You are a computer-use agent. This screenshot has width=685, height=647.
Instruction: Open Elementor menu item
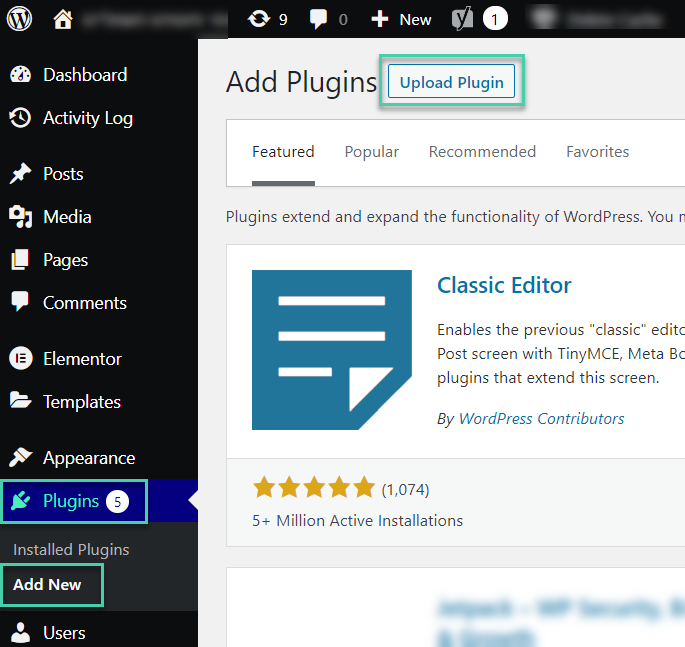coord(82,359)
